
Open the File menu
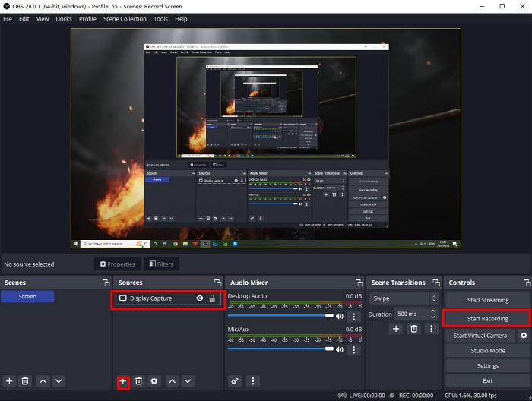[x=8, y=19]
